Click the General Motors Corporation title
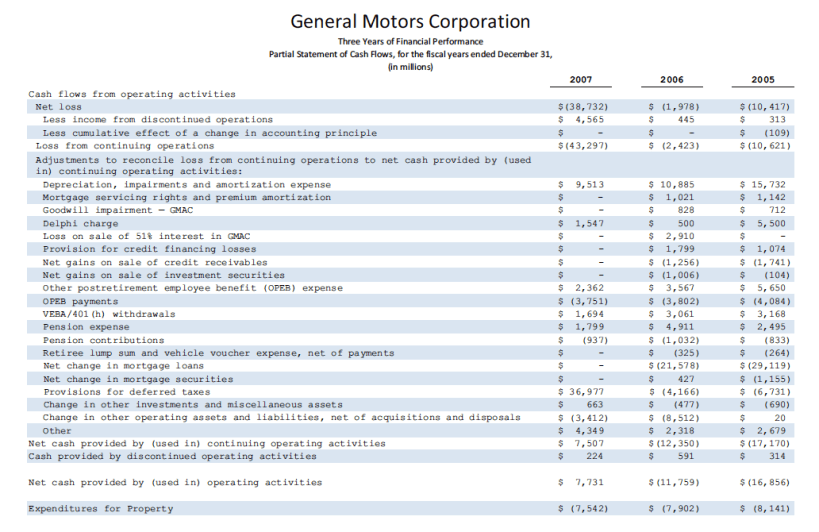819x532 pixels. pos(410,21)
